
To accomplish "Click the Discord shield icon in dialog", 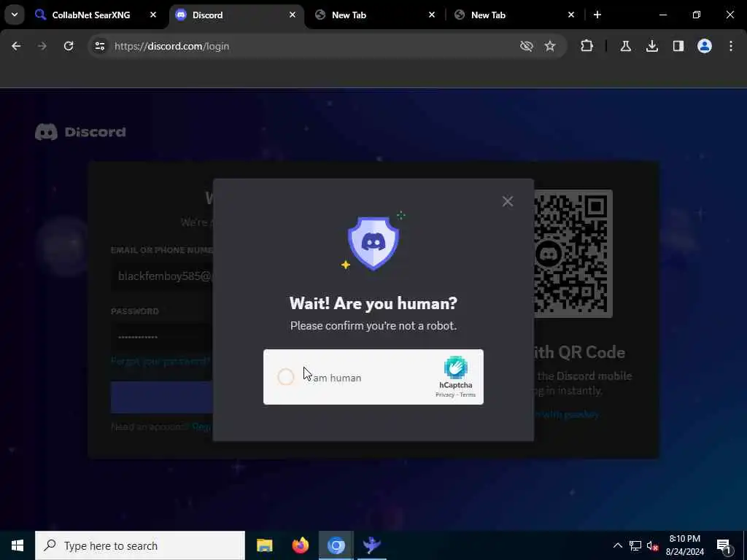I will pyautogui.click(x=373, y=244).
